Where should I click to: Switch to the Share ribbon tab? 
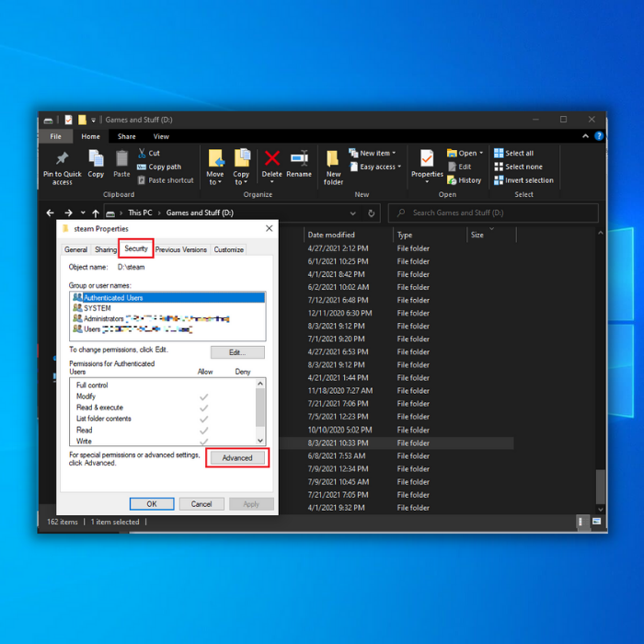click(x=127, y=136)
